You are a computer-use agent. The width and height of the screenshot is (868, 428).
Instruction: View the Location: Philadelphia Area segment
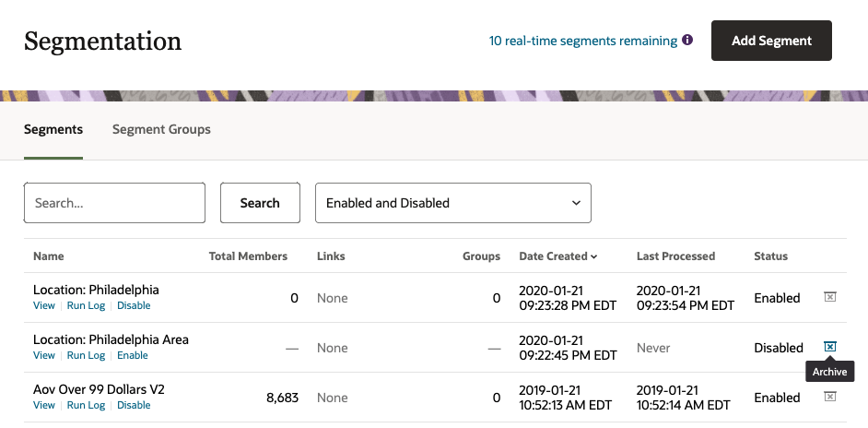point(44,356)
